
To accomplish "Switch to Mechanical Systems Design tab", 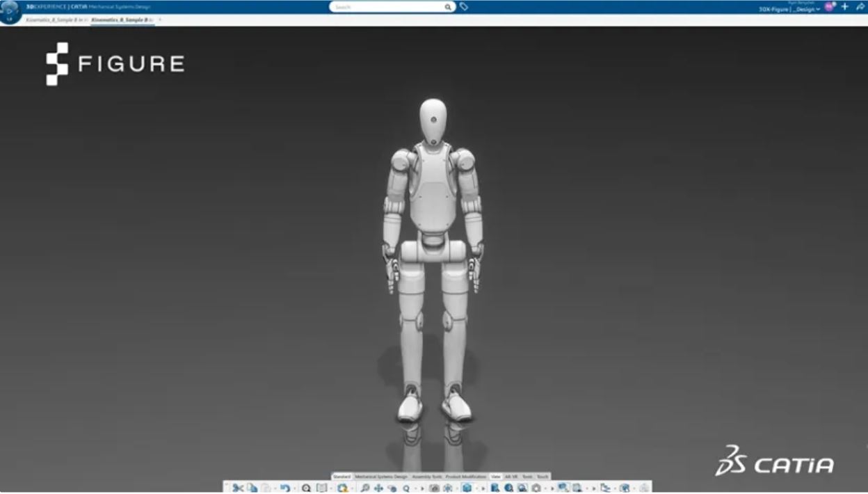I will point(381,477).
